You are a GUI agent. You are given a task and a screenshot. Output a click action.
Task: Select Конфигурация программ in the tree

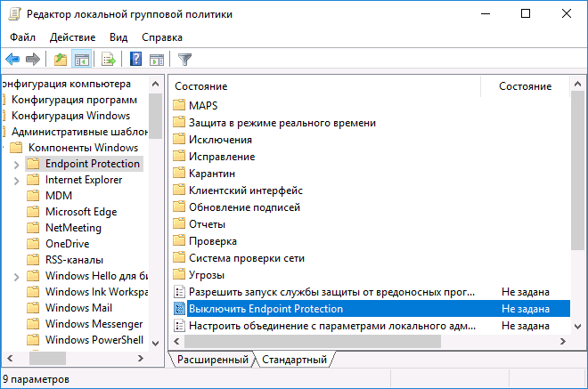pos(74,100)
